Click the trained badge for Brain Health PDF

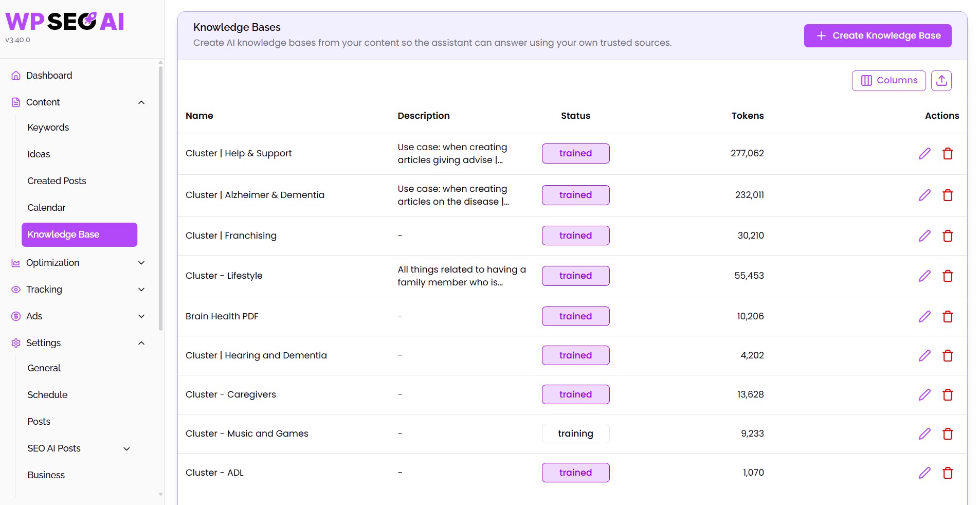coord(575,316)
